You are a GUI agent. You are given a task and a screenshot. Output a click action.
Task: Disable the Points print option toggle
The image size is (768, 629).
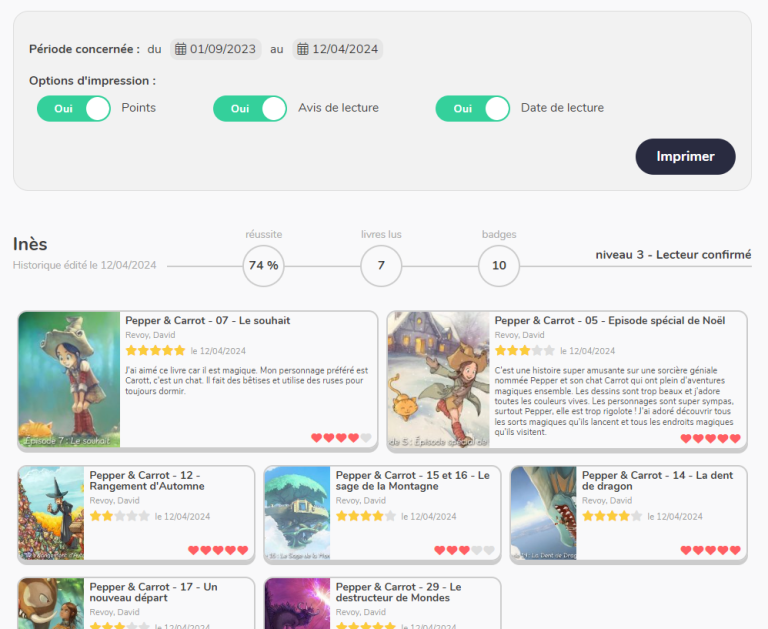[x=73, y=108]
